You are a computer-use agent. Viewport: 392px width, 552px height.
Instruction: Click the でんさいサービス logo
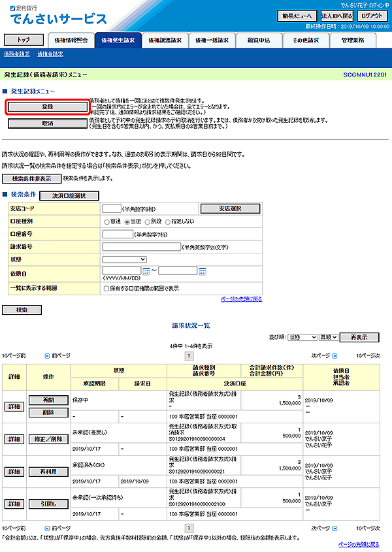(x=59, y=18)
